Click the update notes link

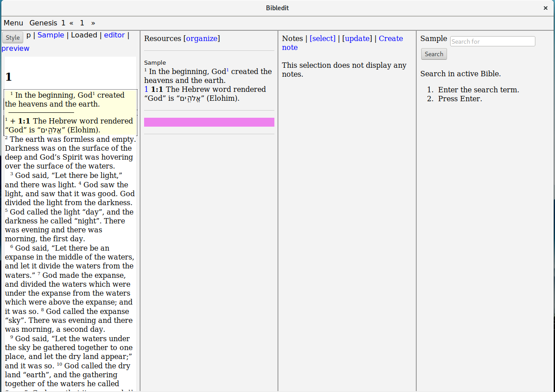[x=357, y=38]
